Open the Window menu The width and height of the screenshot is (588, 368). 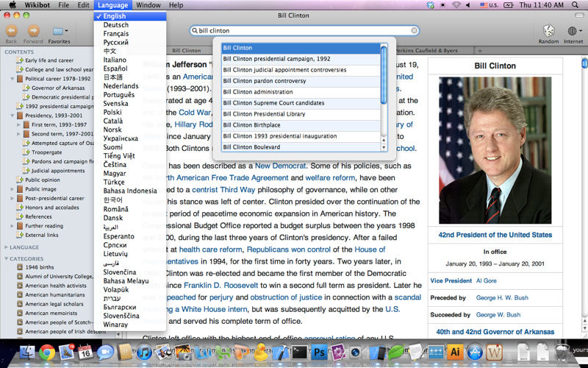pyautogui.click(x=148, y=5)
